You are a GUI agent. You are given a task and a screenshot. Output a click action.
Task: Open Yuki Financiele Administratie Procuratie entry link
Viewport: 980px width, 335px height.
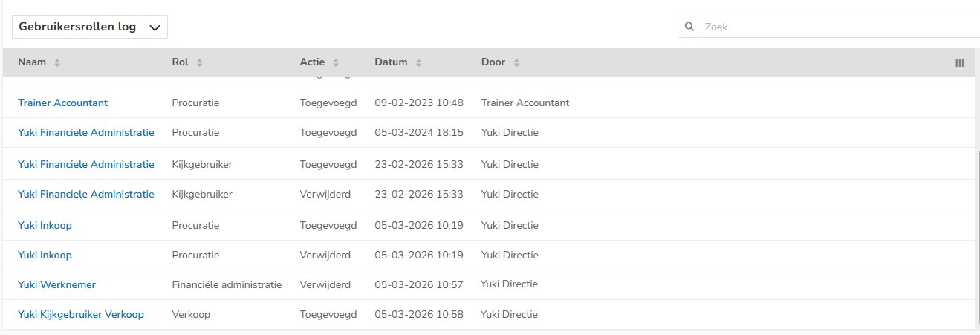click(85, 132)
